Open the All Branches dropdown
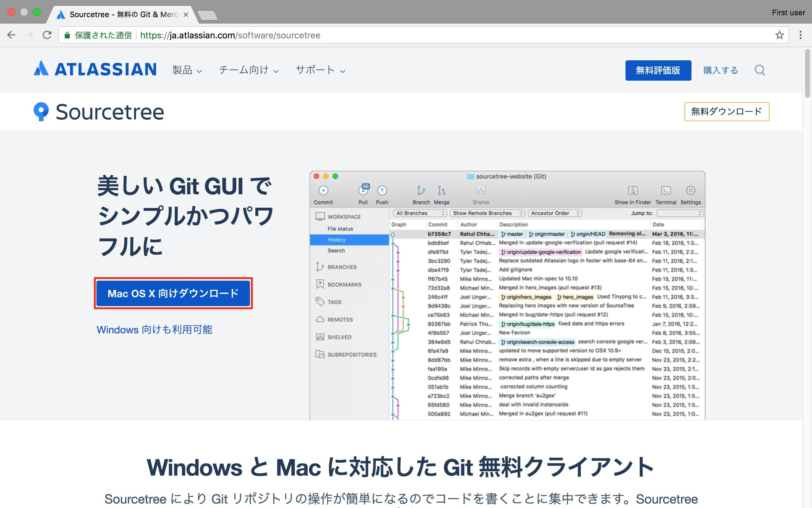 [x=420, y=213]
